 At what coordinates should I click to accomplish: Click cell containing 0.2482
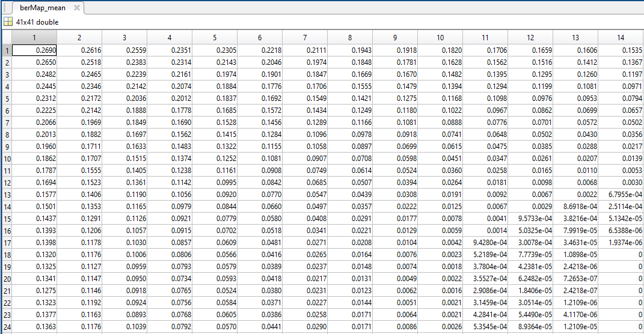[x=34, y=74]
